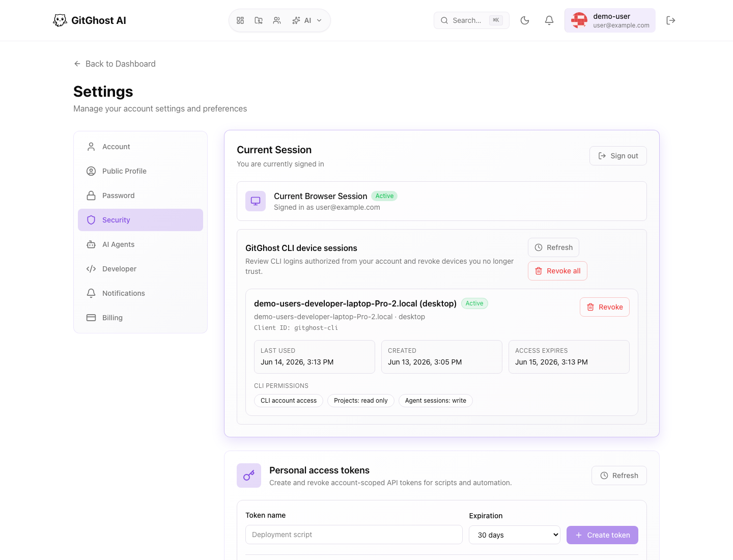The width and height of the screenshot is (733, 560).
Task: Click the Search box in header
Action: [471, 20]
